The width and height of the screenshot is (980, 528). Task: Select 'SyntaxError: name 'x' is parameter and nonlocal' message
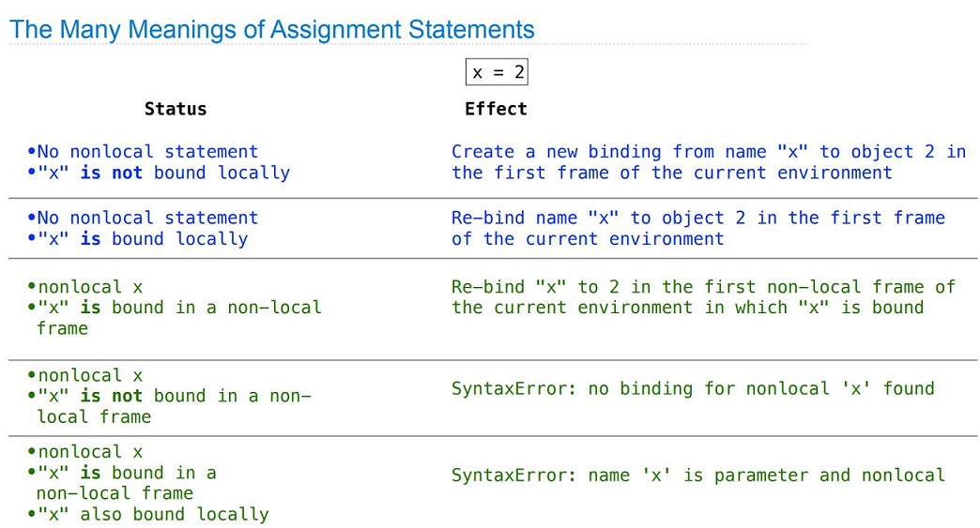(x=698, y=475)
